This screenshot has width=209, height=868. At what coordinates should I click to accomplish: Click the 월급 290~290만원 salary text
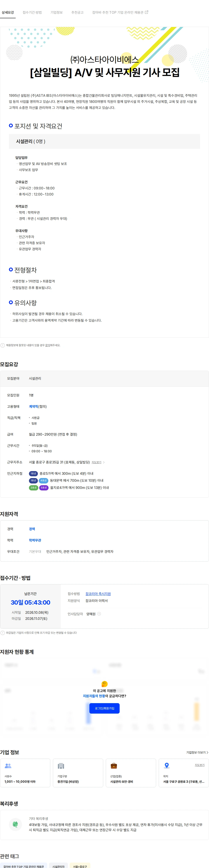point(53,434)
